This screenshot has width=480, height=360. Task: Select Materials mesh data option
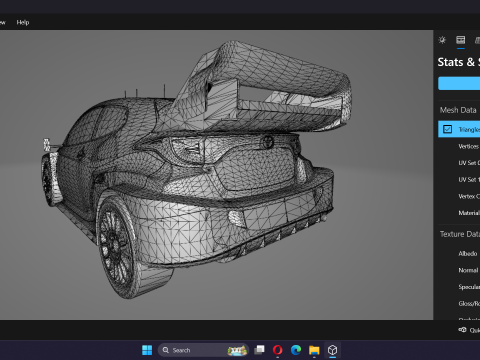point(469,213)
